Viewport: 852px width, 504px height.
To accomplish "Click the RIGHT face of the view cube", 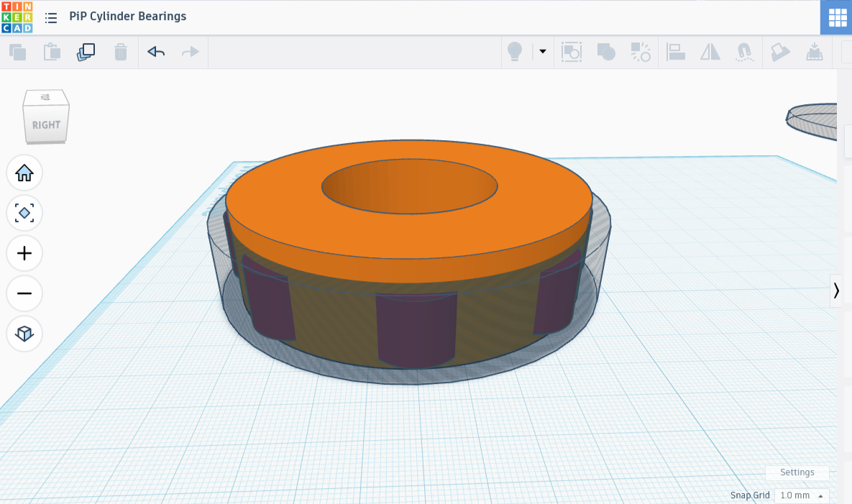I will tap(46, 125).
